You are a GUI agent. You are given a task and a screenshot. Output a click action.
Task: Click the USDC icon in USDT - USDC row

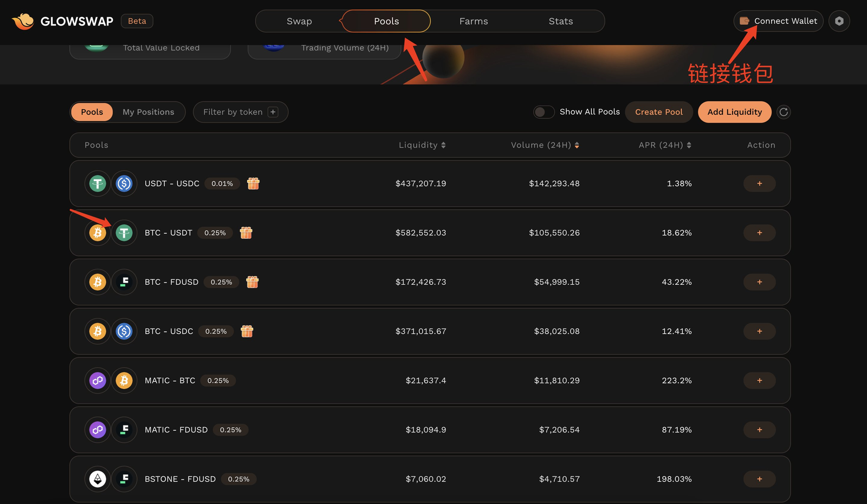click(124, 184)
